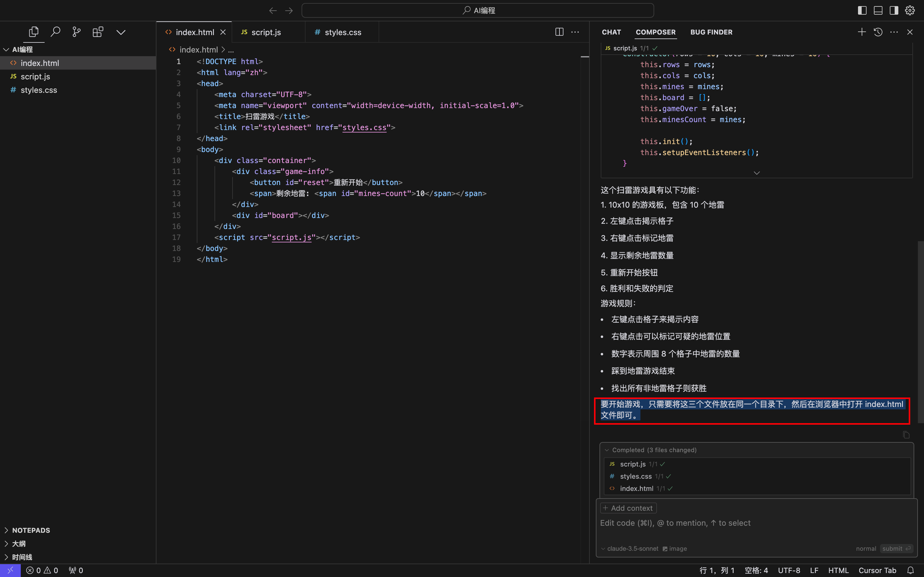Open the Search view icon

(55, 32)
